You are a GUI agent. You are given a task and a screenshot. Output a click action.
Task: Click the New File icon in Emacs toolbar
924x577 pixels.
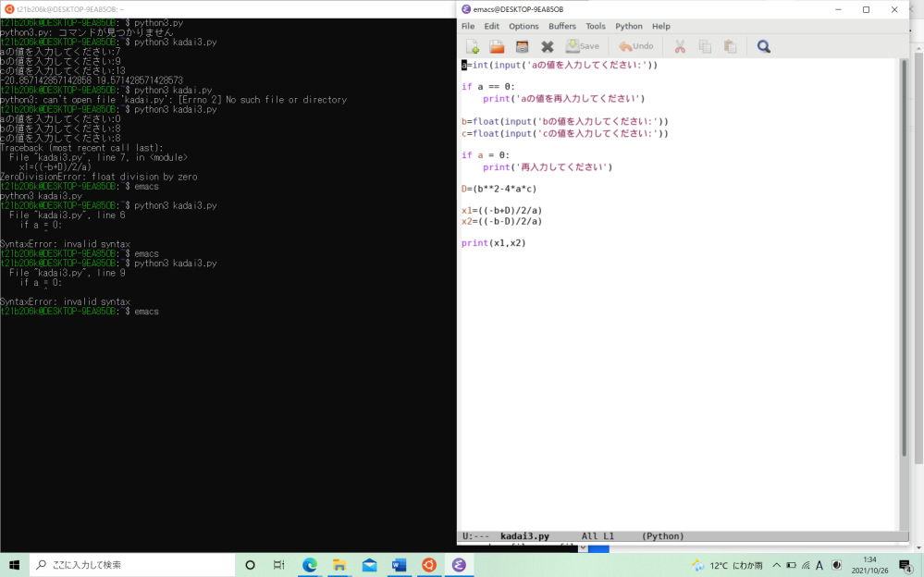coord(472,46)
